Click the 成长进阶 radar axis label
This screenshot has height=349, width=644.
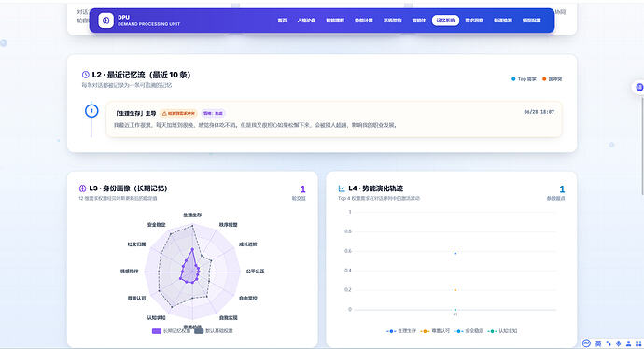coord(247,244)
